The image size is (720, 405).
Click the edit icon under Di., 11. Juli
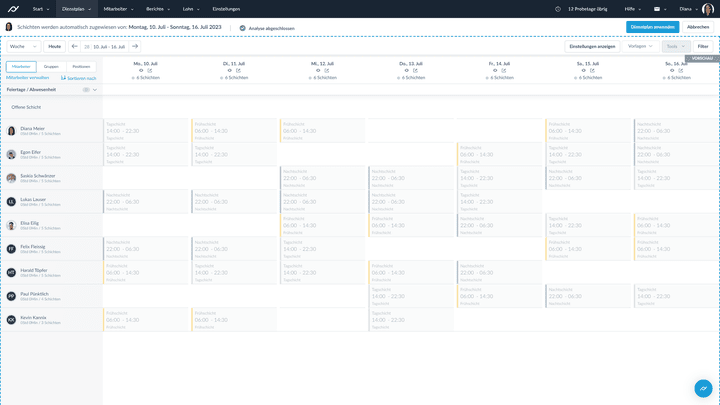click(x=241, y=70)
